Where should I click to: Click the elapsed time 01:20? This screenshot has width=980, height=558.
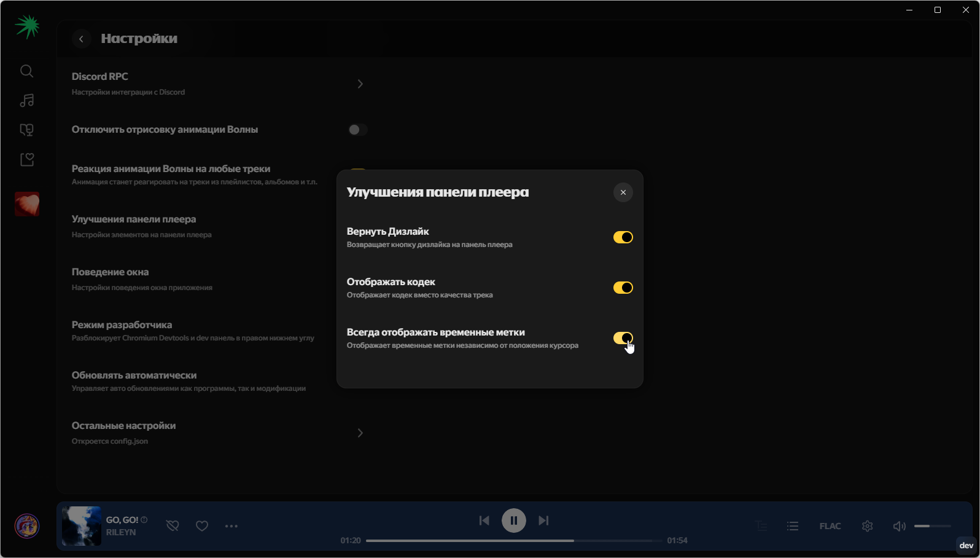tap(351, 541)
